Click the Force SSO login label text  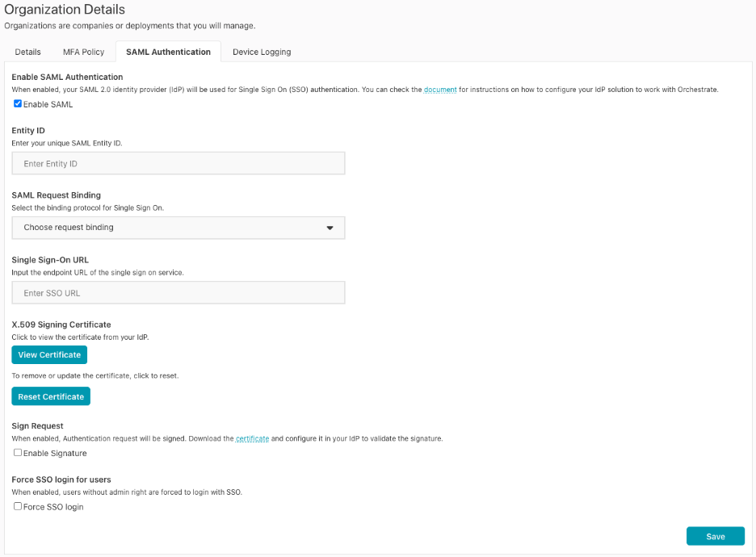tap(53, 507)
